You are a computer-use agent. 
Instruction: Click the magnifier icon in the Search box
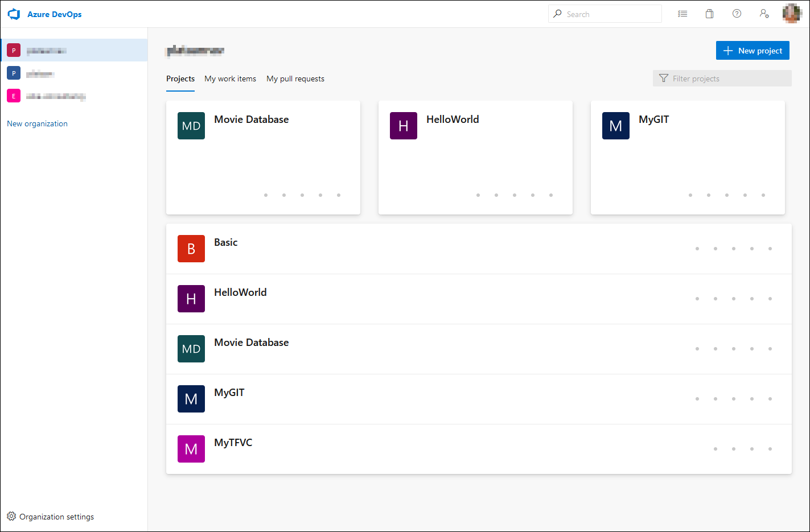pyautogui.click(x=557, y=14)
